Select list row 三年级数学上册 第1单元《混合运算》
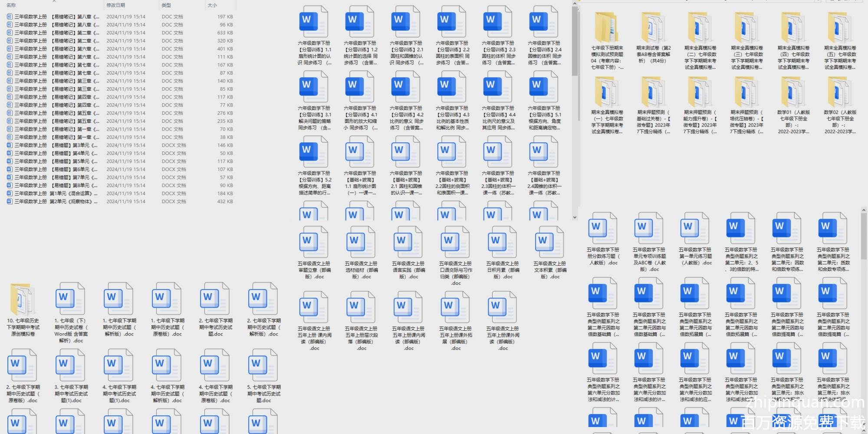 pyautogui.click(x=52, y=194)
